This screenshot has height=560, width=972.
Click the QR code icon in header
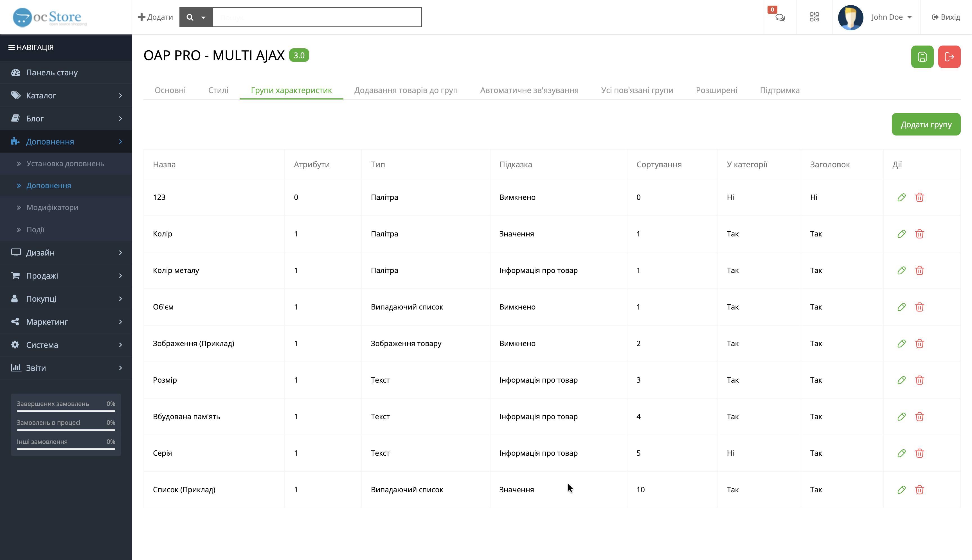pos(814,17)
